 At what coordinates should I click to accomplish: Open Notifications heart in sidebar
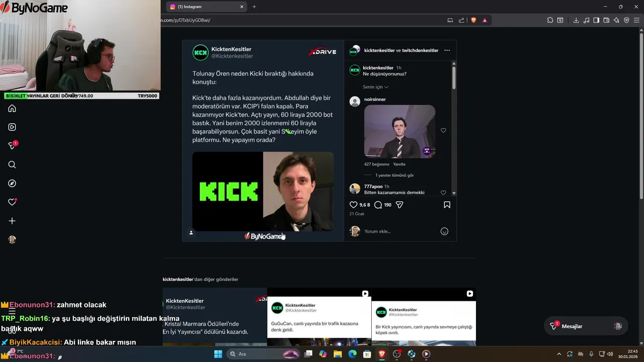(x=12, y=202)
